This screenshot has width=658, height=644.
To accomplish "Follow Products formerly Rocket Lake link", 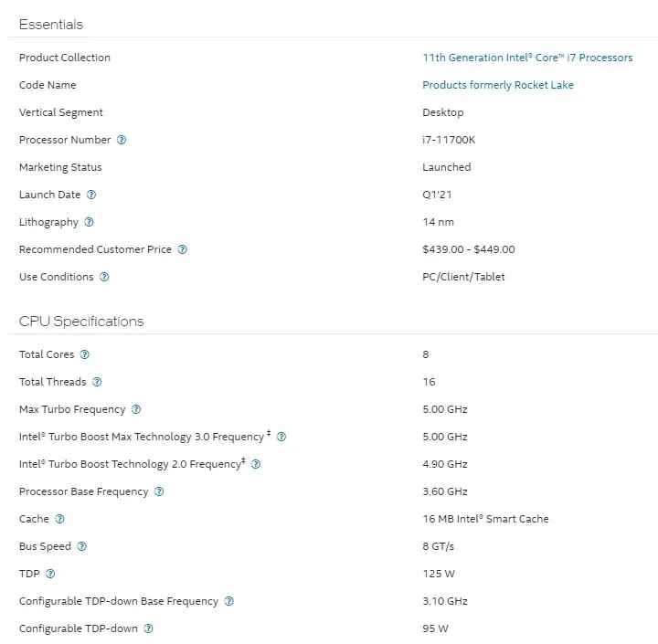I will [498, 85].
